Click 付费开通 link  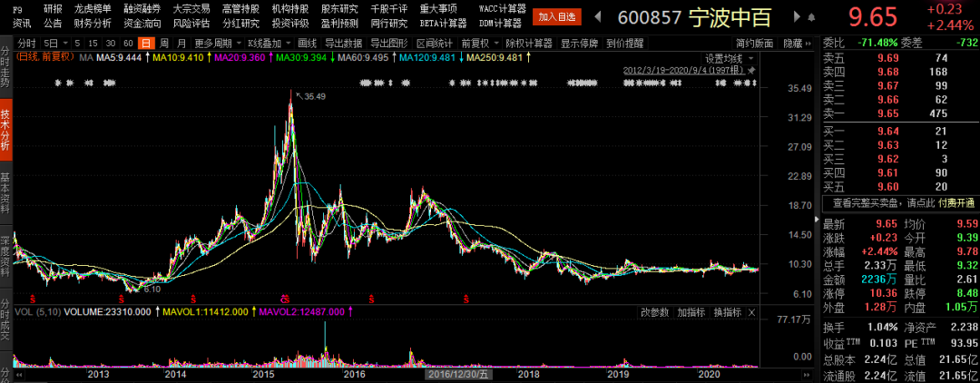(956, 203)
